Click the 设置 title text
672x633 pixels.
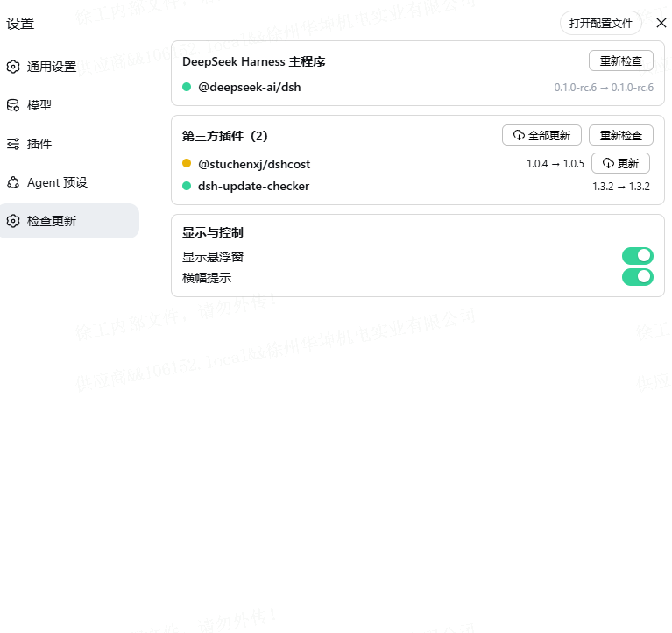[x=20, y=24]
